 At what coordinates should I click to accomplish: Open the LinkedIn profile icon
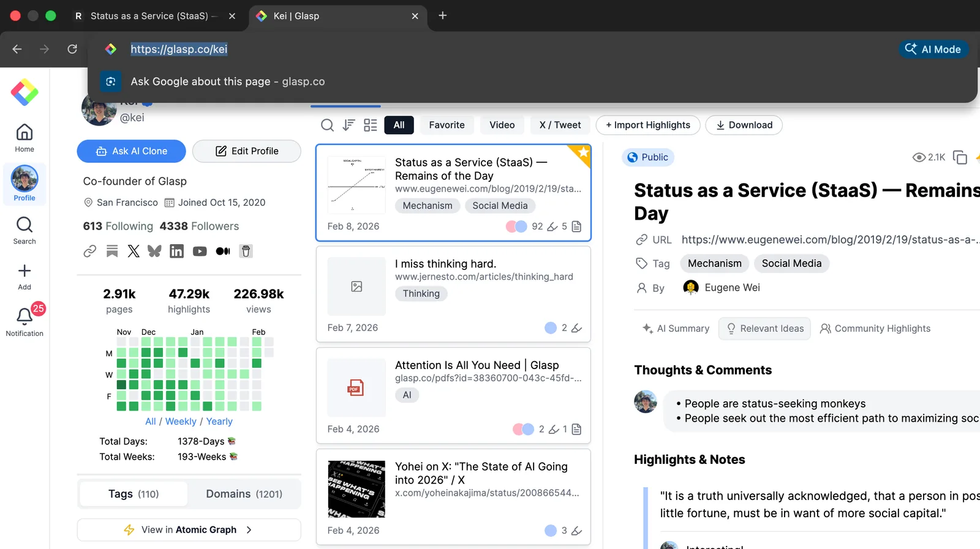click(176, 251)
